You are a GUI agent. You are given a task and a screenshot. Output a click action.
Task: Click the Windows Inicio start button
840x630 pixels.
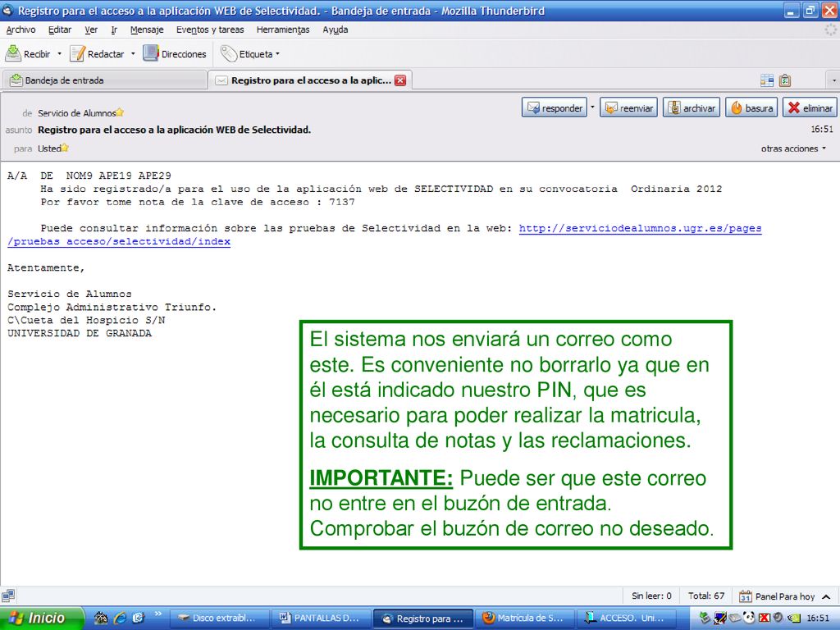click(x=41, y=618)
